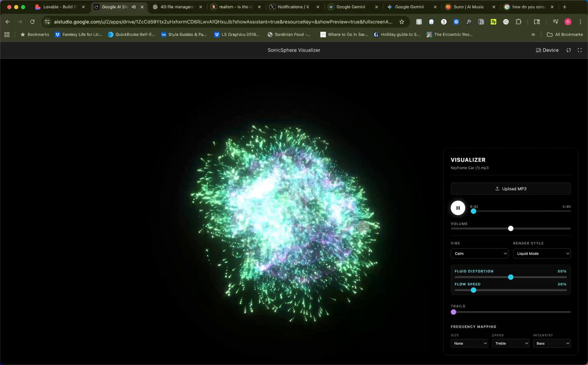Viewport: 588px width, 365px height.
Task: Open the Sardinian Food bookmark
Action: (x=289, y=34)
